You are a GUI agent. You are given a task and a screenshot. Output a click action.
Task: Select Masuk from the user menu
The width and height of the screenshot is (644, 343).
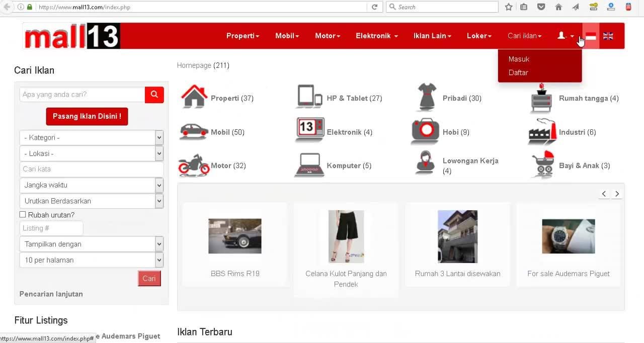pyautogui.click(x=519, y=59)
